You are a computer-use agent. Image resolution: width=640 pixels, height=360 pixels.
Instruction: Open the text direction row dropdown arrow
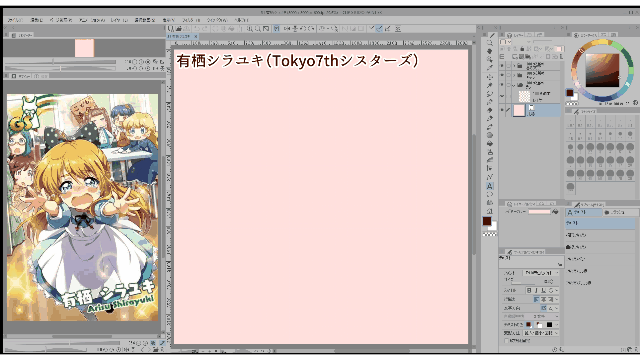pyautogui.click(x=557, y=308)
